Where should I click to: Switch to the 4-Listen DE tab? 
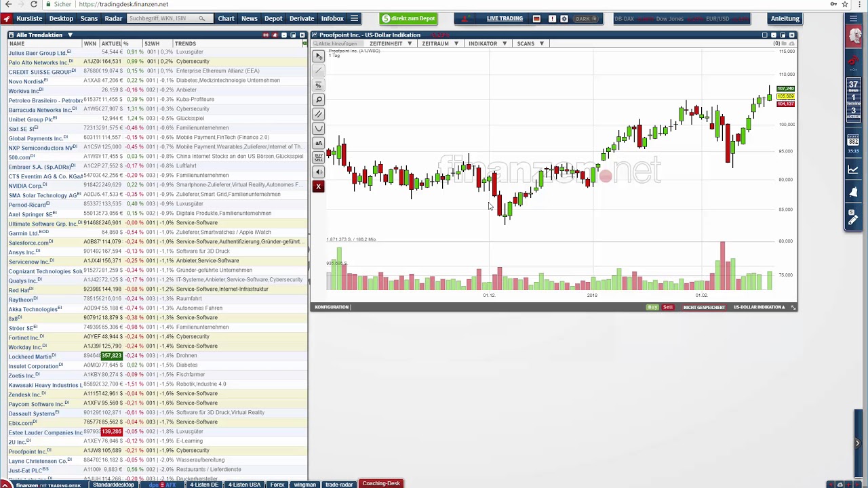[204, 485]
